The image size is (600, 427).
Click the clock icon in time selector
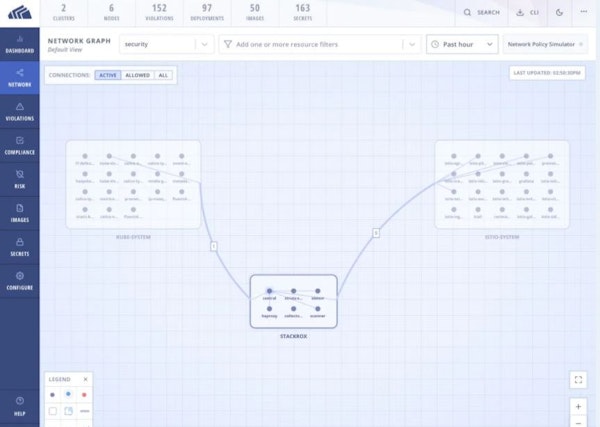click(435, 44)
